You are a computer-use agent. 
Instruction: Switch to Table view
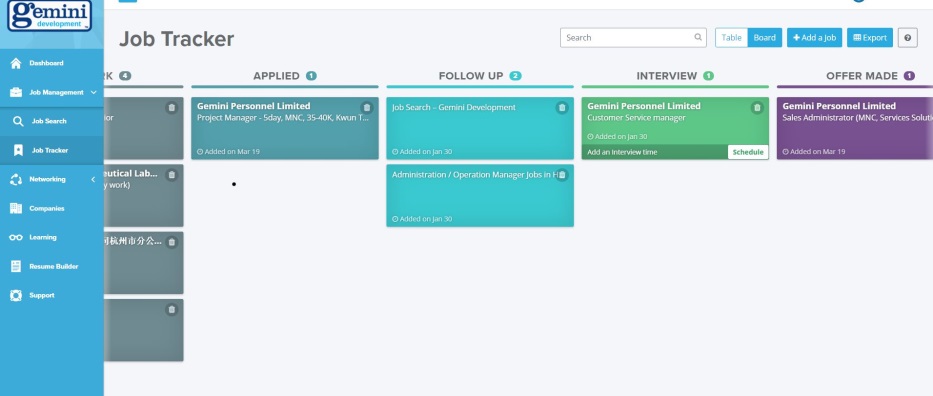(x=731, y=37)
